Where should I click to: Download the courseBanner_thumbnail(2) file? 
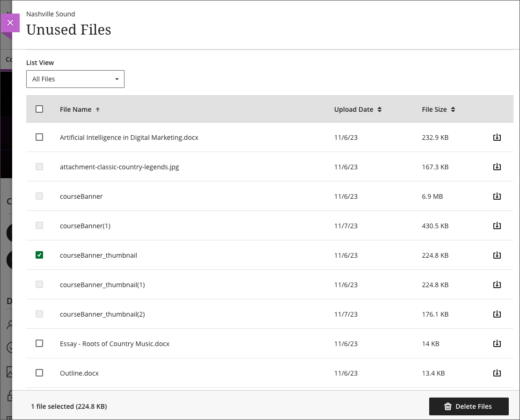[497, 314]
